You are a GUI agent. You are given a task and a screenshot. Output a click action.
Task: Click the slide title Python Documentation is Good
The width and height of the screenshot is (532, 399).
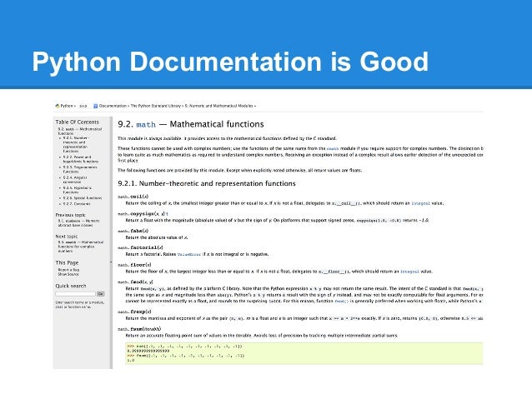[230, 62]
